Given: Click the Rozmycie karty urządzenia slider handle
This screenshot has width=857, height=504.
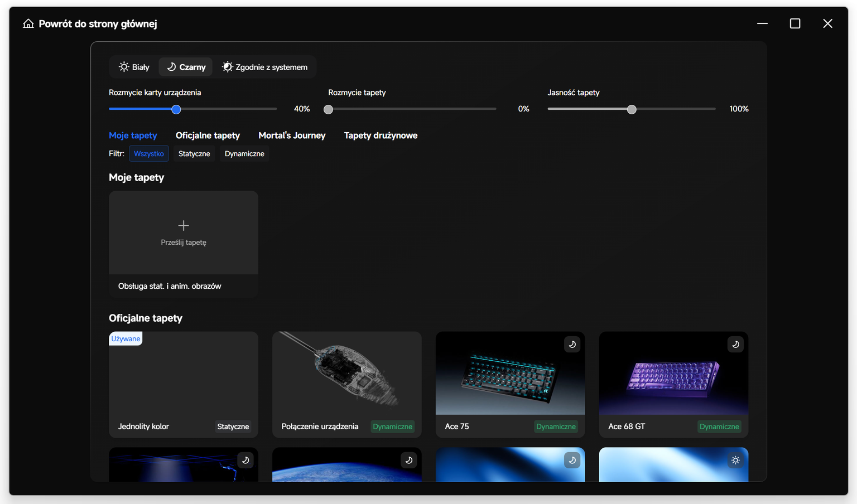Looking at the screenshot, I should click(176, 109).
